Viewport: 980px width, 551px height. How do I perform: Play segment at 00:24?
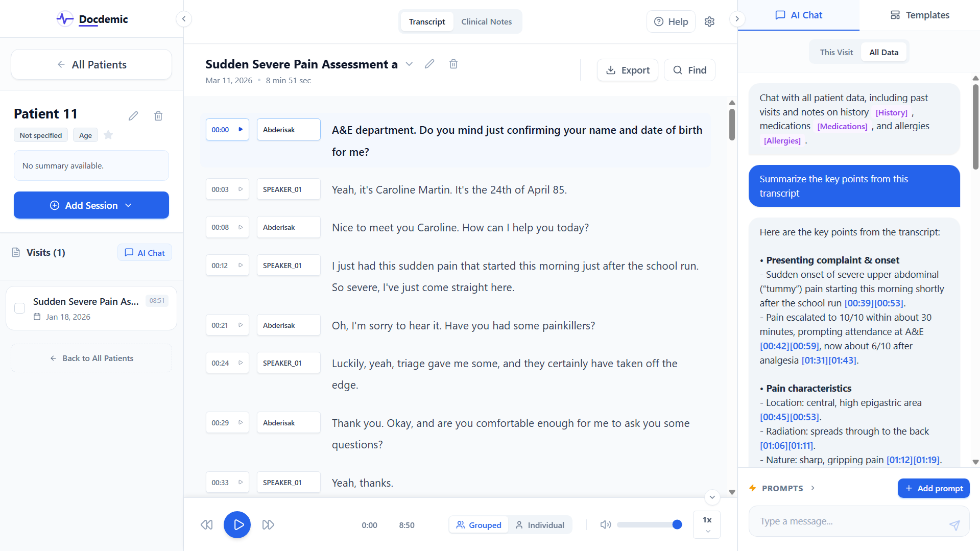pyautogui.click(x=227, y=363)
